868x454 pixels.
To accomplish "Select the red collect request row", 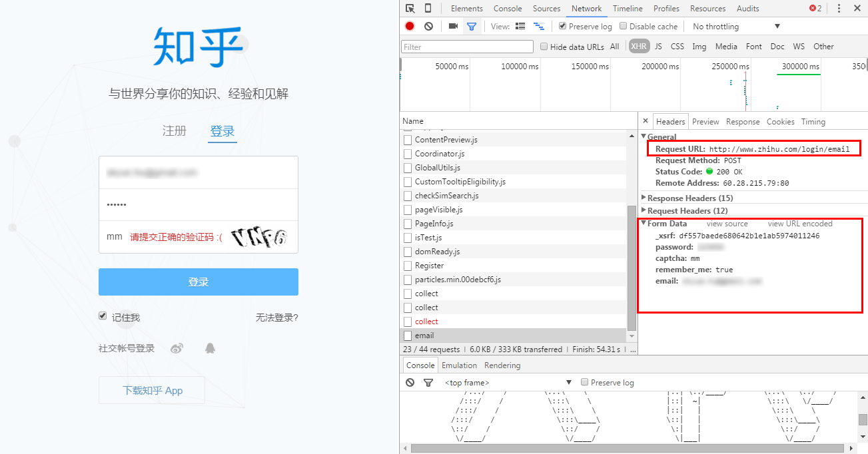I will (x=513, y=322).
